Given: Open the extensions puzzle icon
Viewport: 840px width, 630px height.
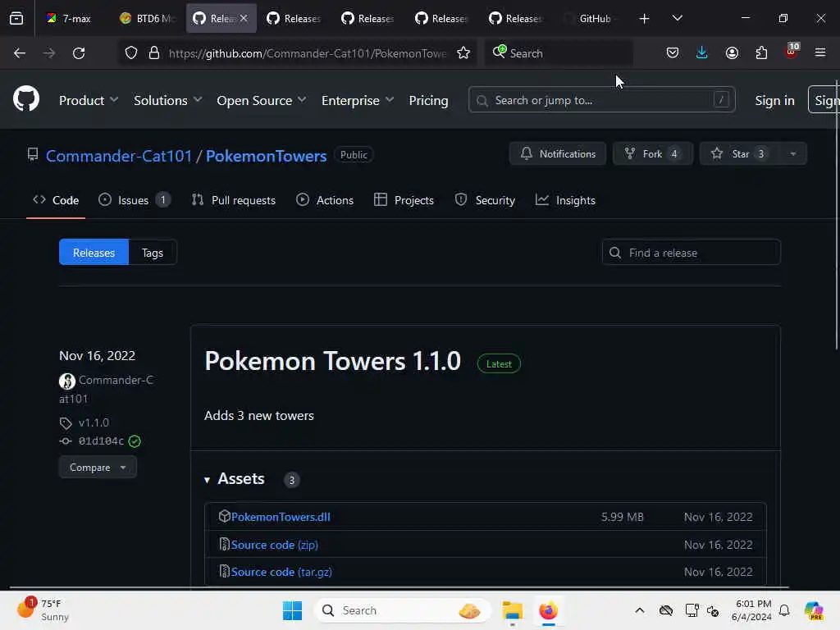Looking at the screenshot, I should (761, 52).
